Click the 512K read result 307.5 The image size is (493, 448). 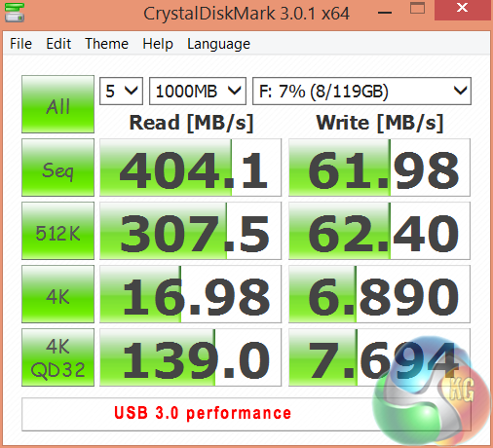click(190, 231)
